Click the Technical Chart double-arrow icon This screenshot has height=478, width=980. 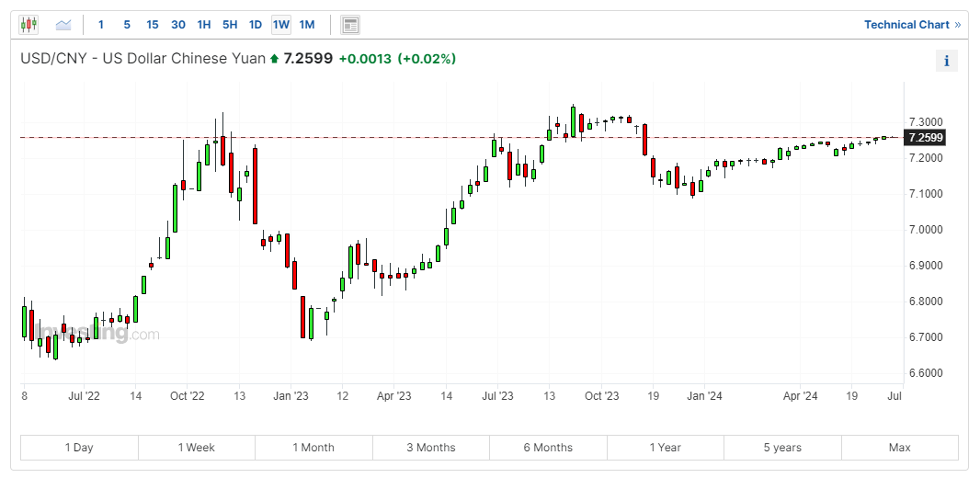point(958,25)
